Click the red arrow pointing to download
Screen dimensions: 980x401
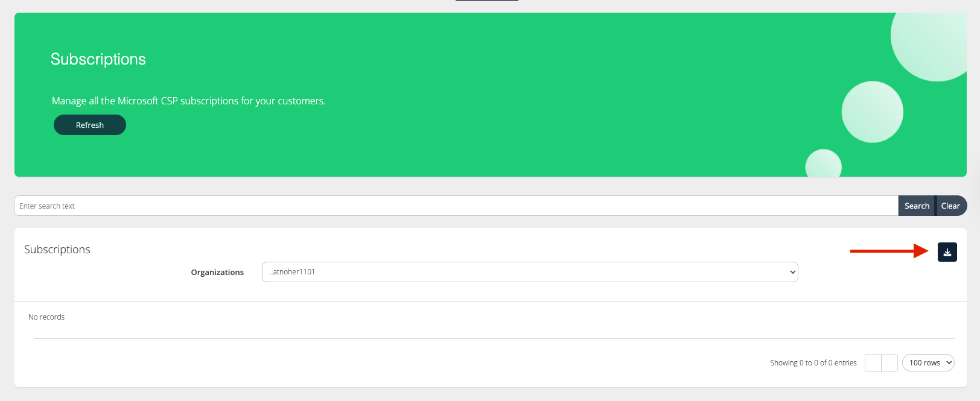pos(888,251)
